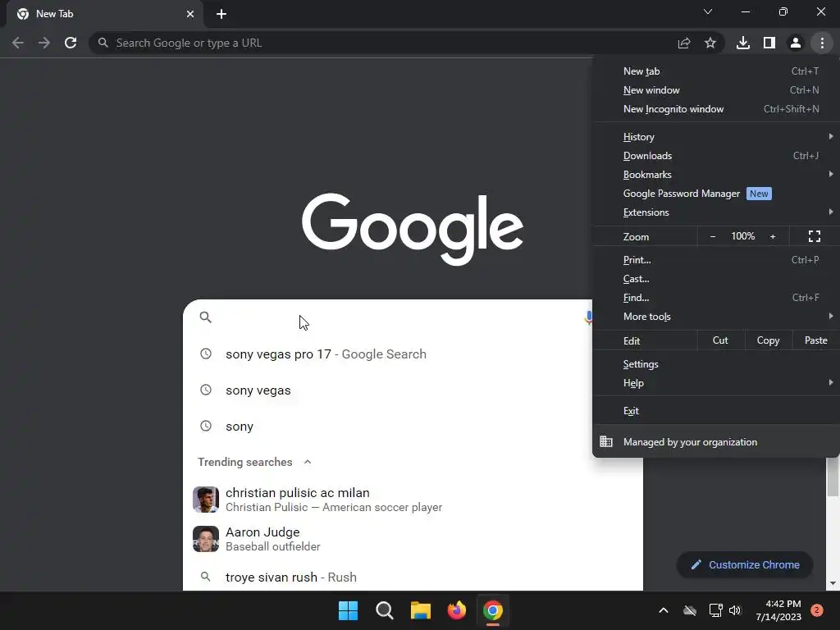The width and height of the screenshot is (840, 630).
Task: Open the profile avatar icon
Action: pos(796,43)
